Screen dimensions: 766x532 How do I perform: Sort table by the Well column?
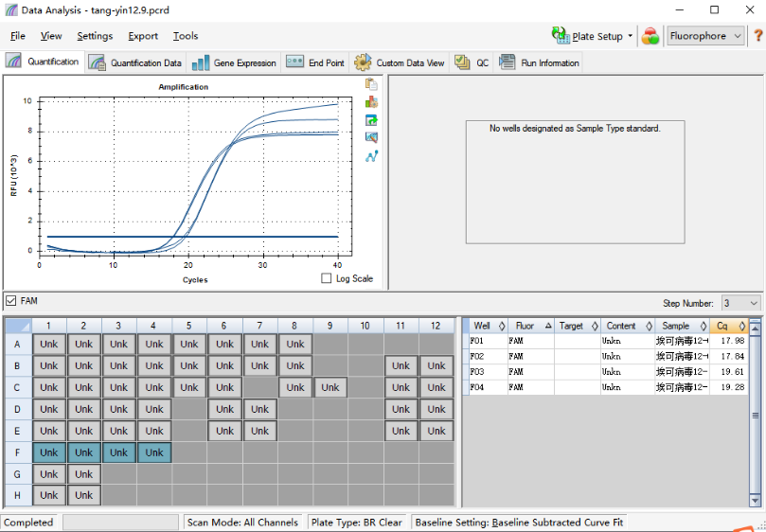[486, 326]
